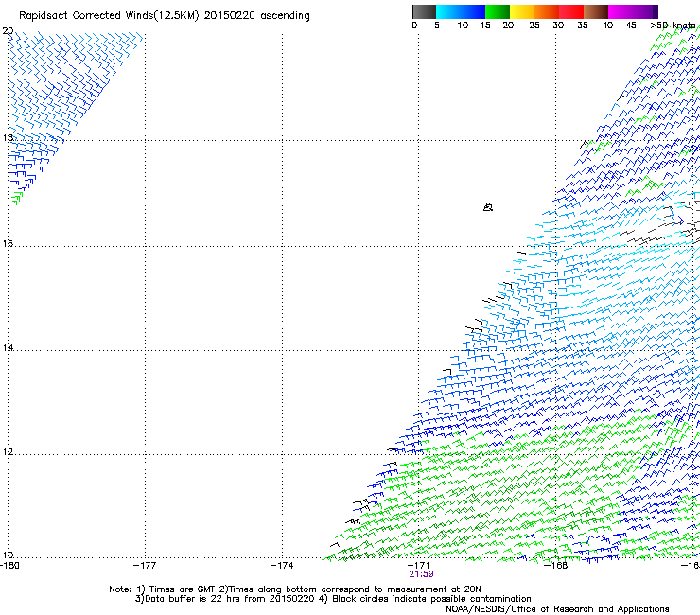Click the latitude label 18
Screen dimensions: 700x615
point(8,137)
